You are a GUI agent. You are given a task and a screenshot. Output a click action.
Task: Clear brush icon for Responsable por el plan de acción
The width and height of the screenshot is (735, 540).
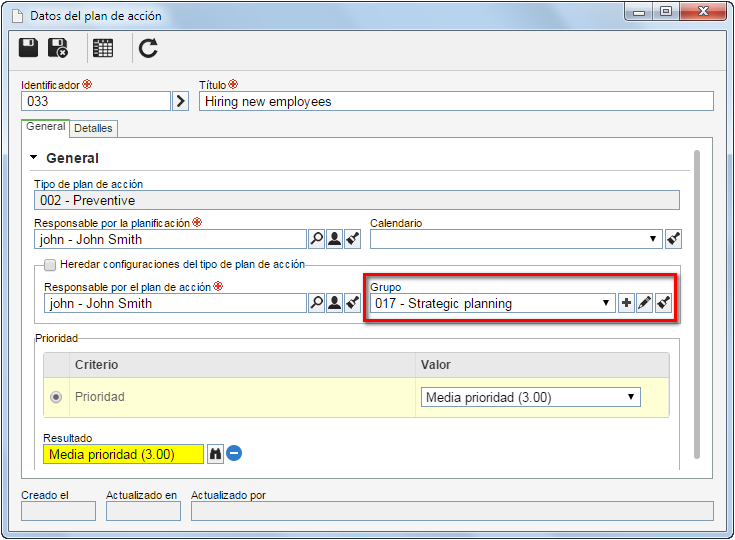pyautogui.click(x=352, y=303)
